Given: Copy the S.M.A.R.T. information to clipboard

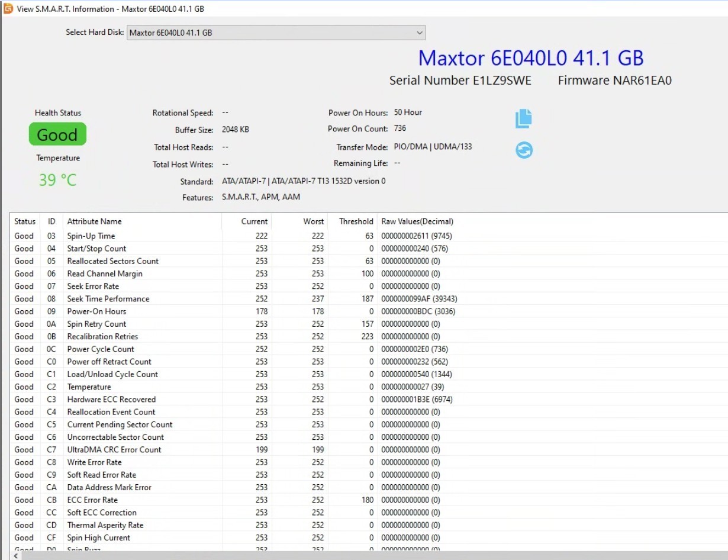Looking at the screenshot, I should (x=523, y=118).
